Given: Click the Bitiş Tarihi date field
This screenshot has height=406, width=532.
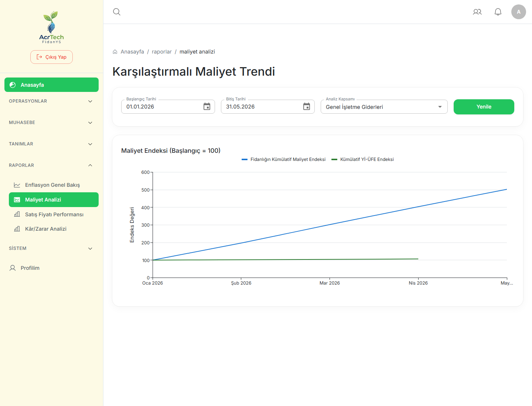Looking at the screenshot, I should pos(268,107).
